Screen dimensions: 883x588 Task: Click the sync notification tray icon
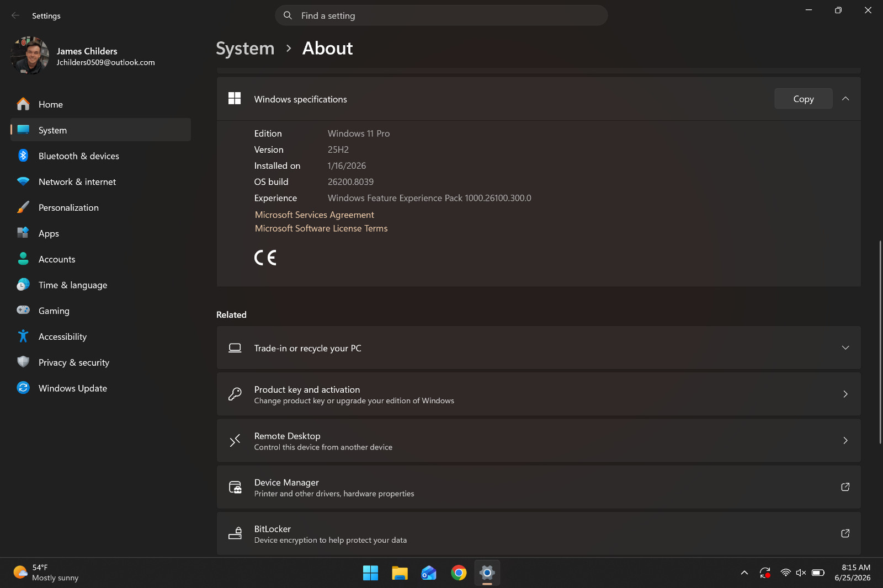point(765,573)
